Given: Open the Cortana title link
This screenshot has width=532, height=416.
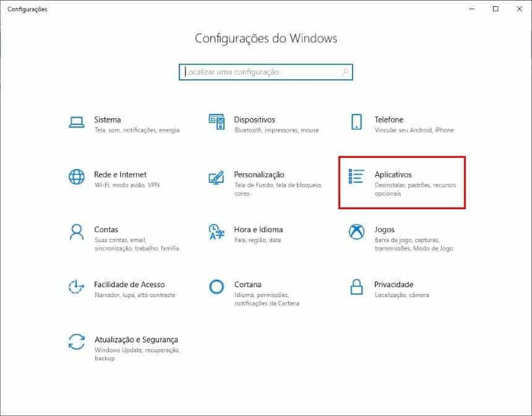Looking at the screenshot, I should click(247, 285).
